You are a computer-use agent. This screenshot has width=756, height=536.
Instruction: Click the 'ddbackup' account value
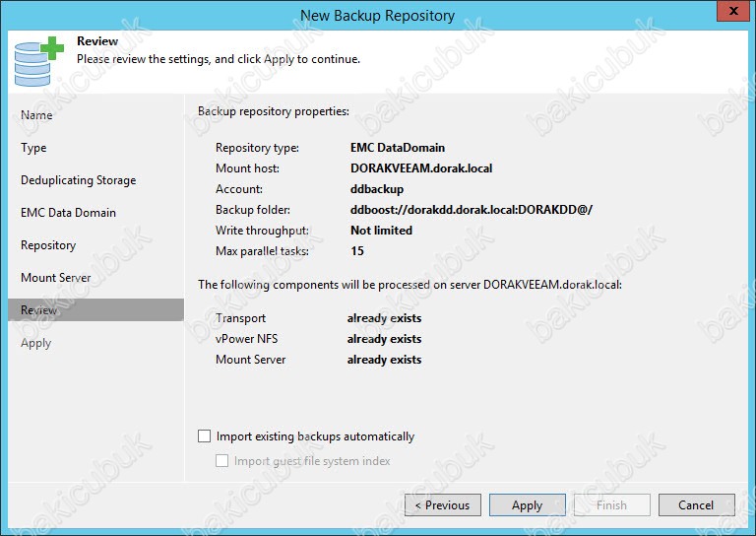377,189
